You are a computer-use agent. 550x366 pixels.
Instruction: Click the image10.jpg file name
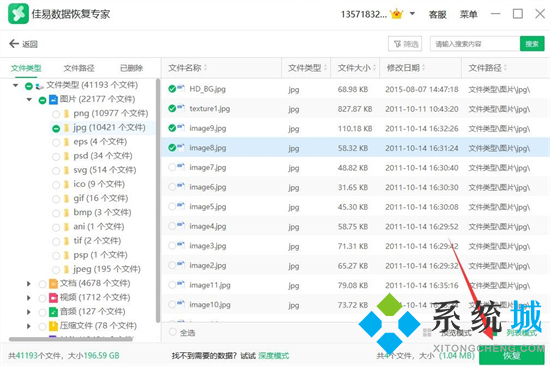210,305
